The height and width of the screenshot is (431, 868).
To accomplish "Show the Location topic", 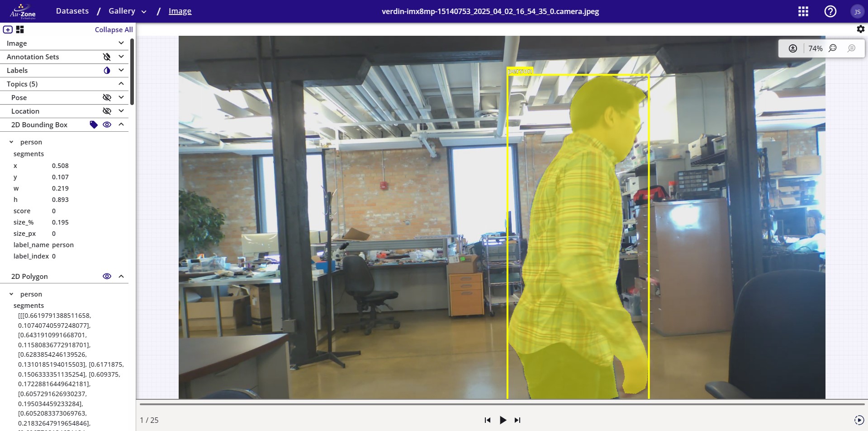I will pyautogui.click(x=107, y=111).
